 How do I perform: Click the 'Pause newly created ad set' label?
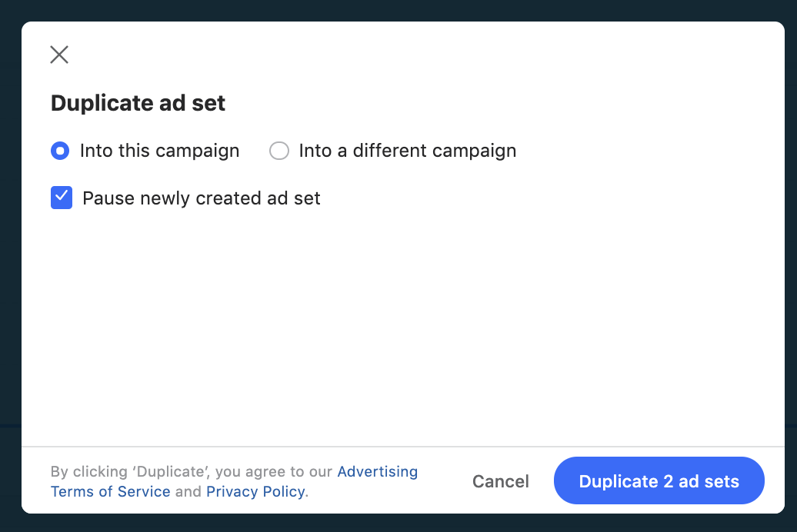[201, 198]
